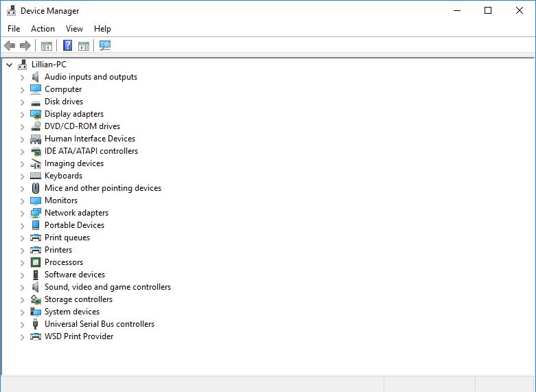This screenshot has width=536, height=392.
Task: Select the System devices tree item
Action: (72, 312)
